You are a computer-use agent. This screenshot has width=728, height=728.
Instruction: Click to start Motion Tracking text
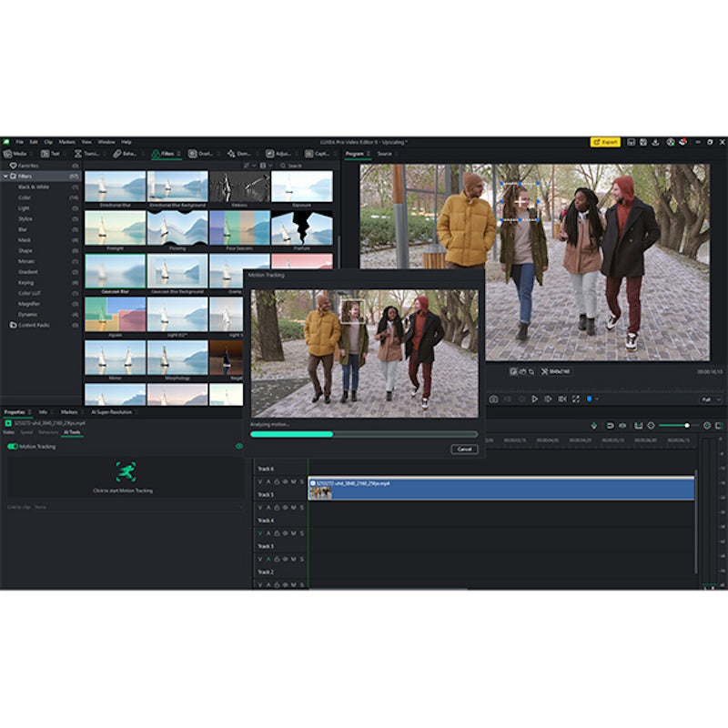click(x=123, y=490)
